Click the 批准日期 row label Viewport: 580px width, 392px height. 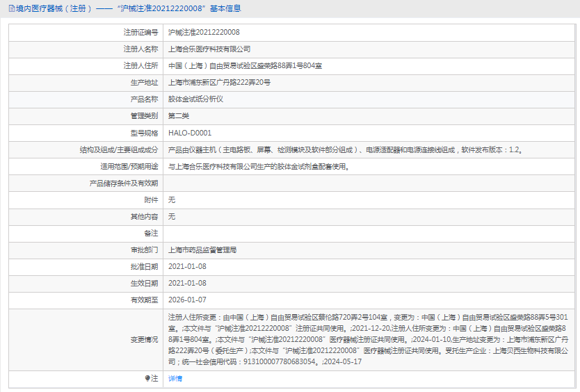[x=144, y=266]
